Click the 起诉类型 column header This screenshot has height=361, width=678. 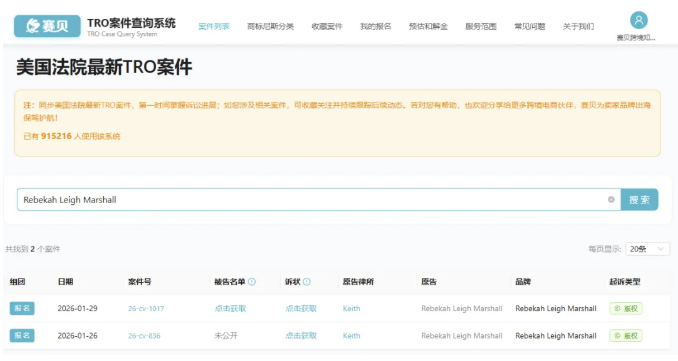coord(624,282)
